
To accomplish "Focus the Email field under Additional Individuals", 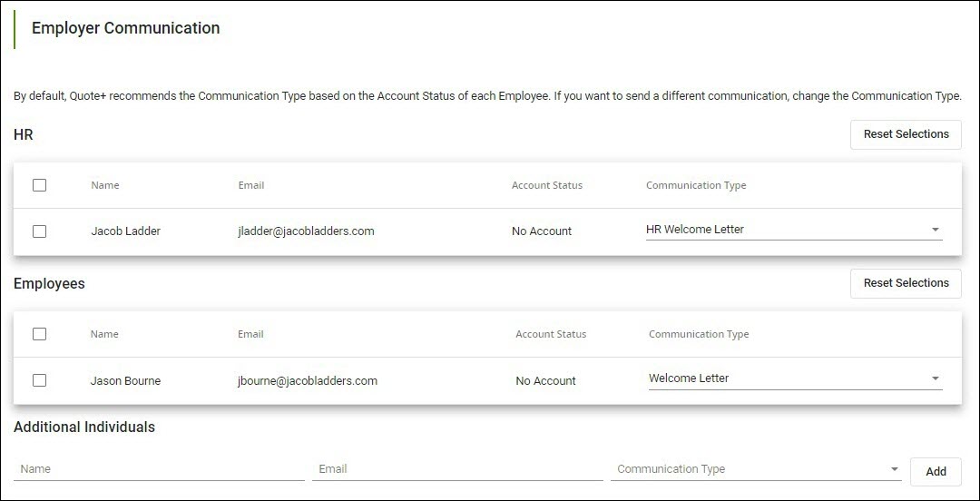I will (457, 469).
